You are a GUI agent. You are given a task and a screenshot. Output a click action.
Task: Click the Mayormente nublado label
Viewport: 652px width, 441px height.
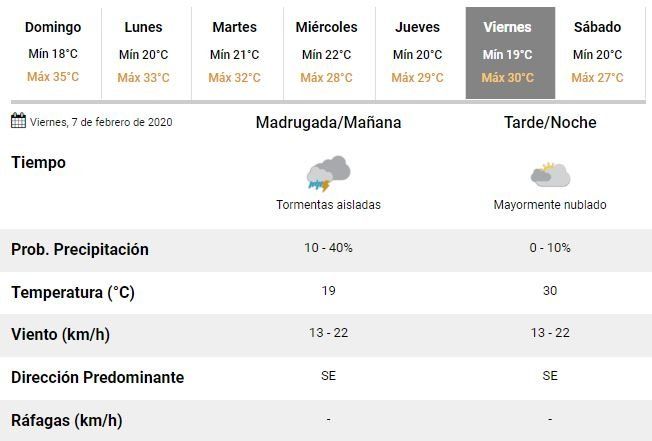[550, 205]
